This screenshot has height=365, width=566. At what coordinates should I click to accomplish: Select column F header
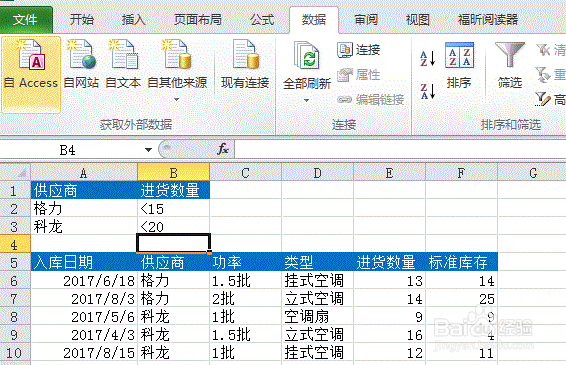pos(461,173)
